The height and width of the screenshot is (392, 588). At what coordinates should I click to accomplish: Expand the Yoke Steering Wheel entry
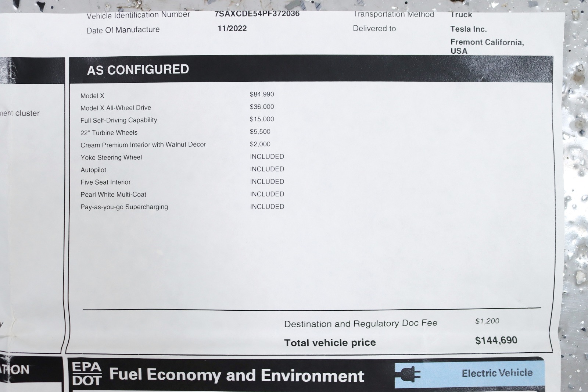point(111,157)
